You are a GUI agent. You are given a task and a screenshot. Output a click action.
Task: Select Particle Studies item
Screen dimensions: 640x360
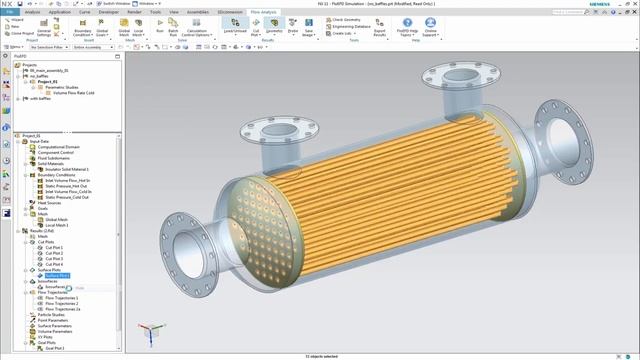51,315
